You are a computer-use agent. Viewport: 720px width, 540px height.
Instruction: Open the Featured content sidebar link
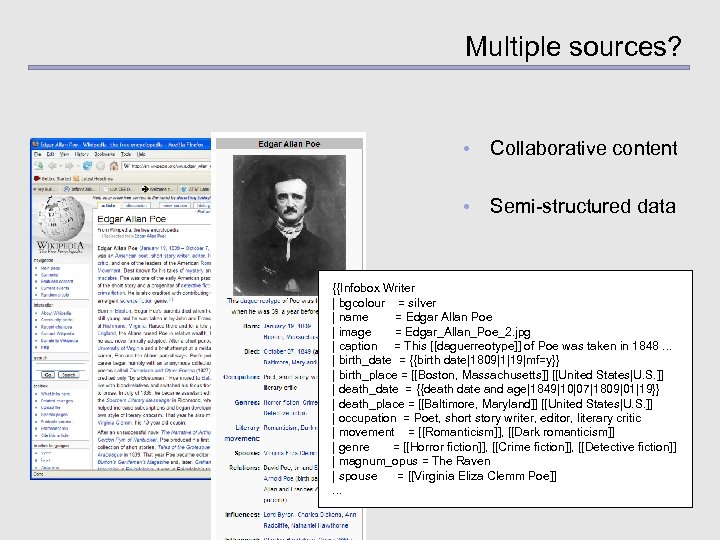coord(56,281)
